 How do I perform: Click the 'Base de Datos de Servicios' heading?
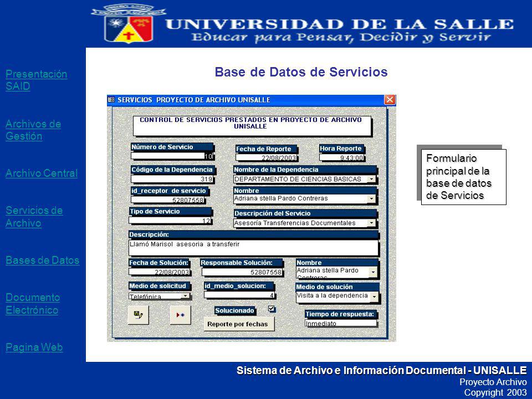tap(301, 72)
